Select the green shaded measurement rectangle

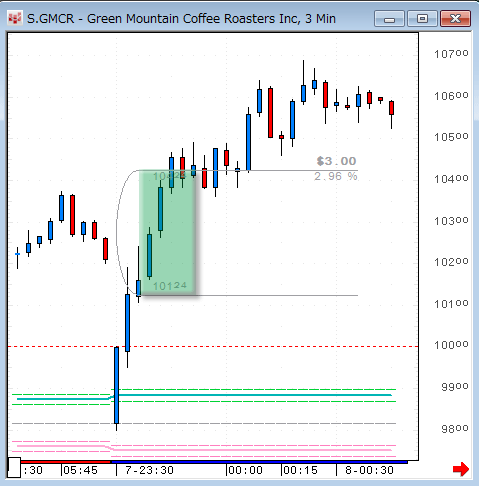click(x=167, y=233)
